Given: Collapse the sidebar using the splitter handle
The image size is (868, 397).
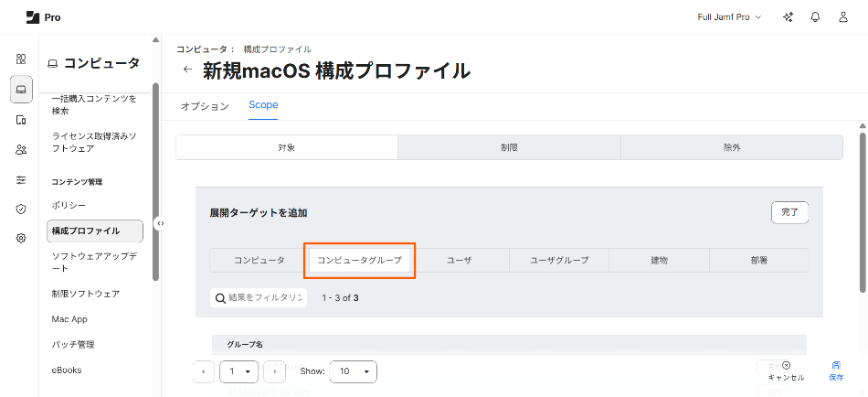Looking at the screenshot, I should click(x=161, y=223).
